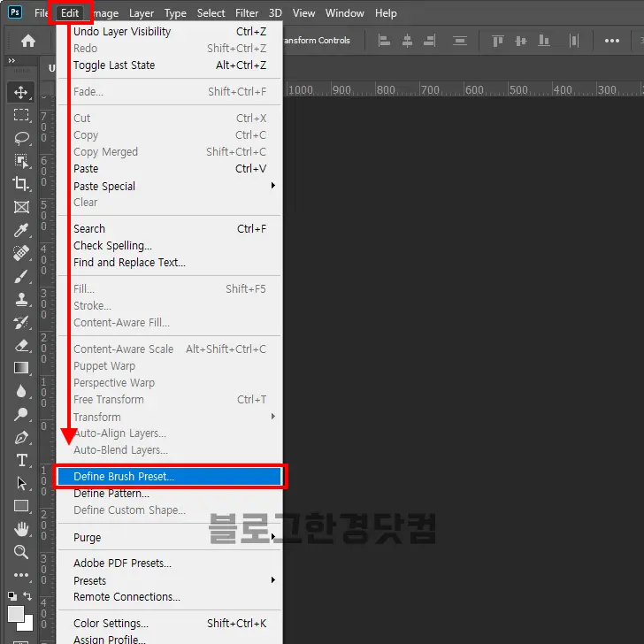Screen dimensions: 644x644
Task: Select the Spot Healing Brush tool
Action: [x=21, y=253]
